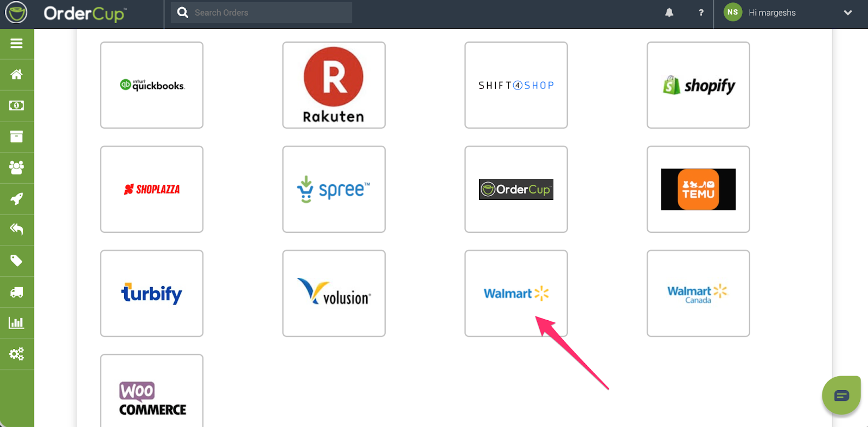Pick the Walmart Canada store tile
The height and width of the screenshot is (427, 868).
click(698, 293)
